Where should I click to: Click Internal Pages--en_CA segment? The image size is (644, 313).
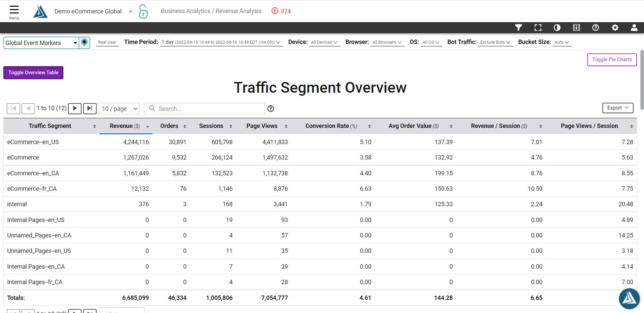(x=36, y=267)
